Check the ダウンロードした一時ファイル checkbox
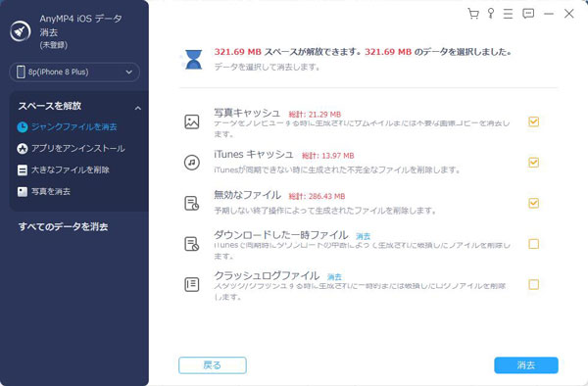This screenshot has width=588, height=386. click(534, 244)
